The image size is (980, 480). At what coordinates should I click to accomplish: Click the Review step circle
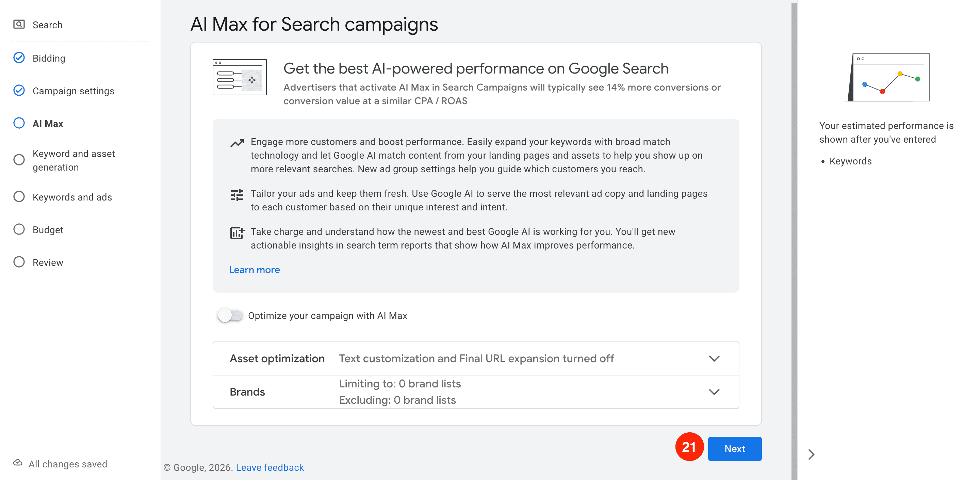pyautogui.click(x=19, y=262)
